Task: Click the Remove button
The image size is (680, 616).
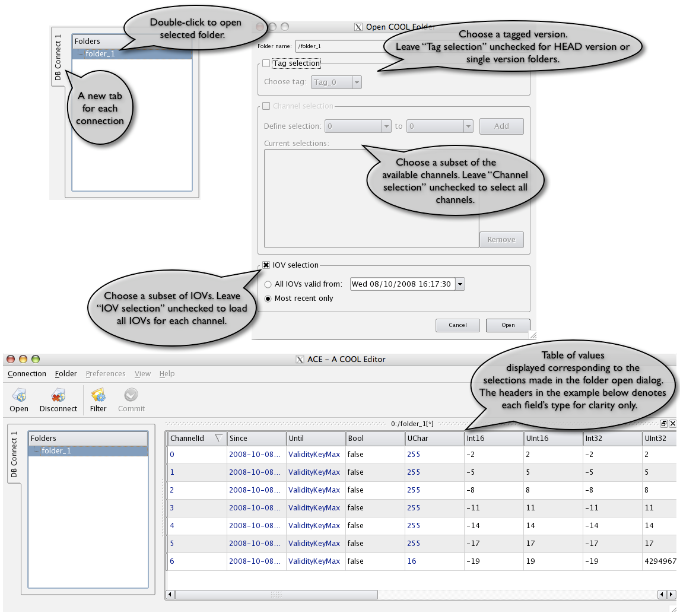Action: [501, 240]
